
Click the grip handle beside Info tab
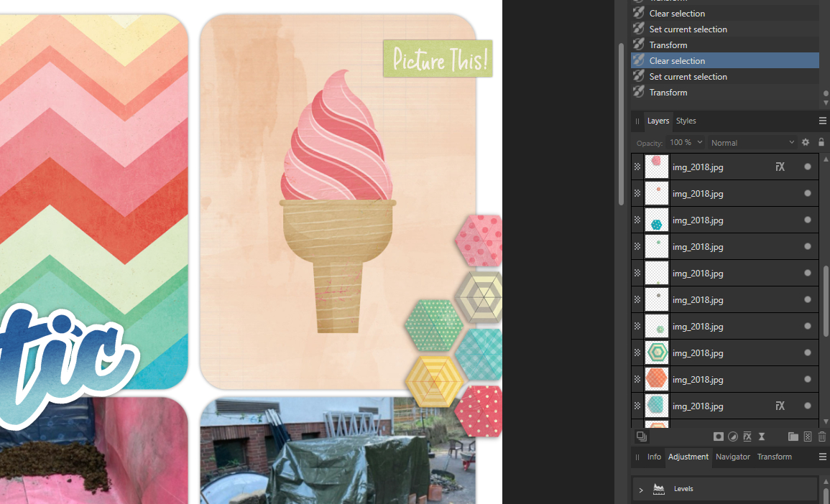pyautogui.click(x=637, y=457)
